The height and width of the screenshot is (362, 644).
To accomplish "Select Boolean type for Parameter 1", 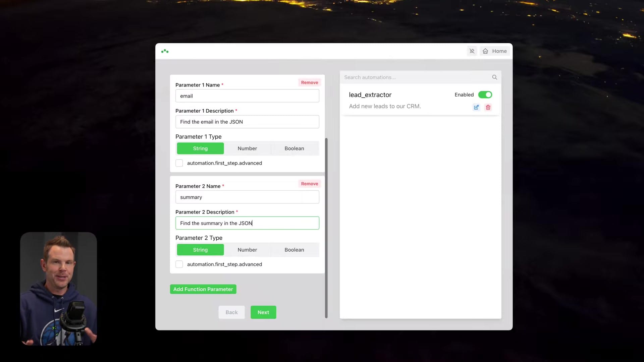I will click(x=294, y=148).
